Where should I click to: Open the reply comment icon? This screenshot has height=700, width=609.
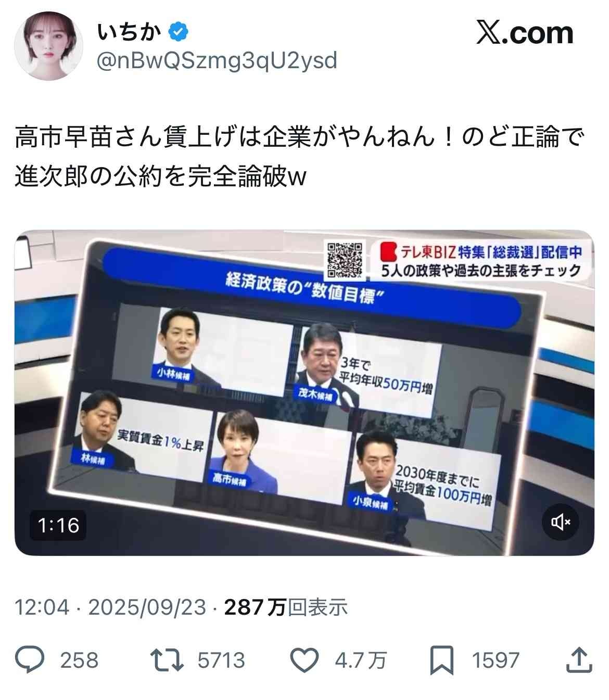tap(30, 659)
